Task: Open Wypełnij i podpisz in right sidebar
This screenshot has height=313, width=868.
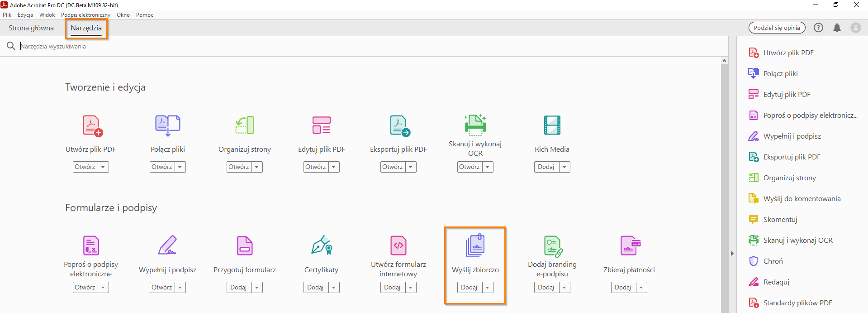Action: (x=785, y=136)
